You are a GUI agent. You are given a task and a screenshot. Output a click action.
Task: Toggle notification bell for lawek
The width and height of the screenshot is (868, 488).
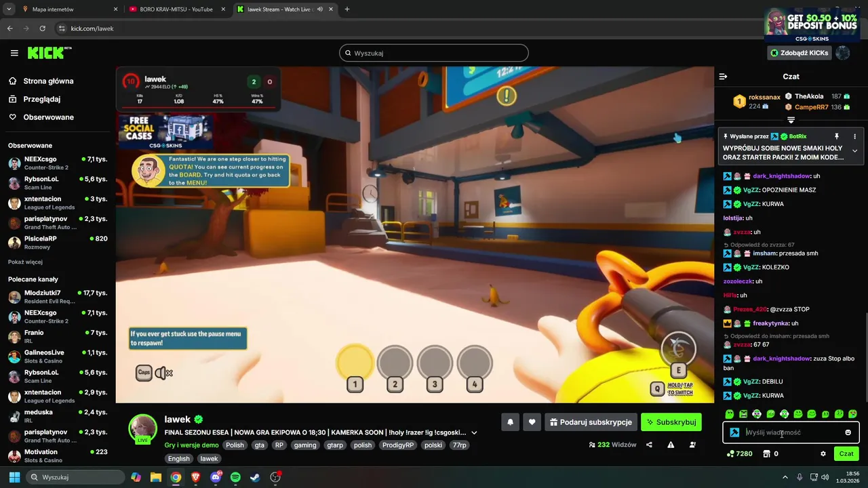tap(511, 422)
